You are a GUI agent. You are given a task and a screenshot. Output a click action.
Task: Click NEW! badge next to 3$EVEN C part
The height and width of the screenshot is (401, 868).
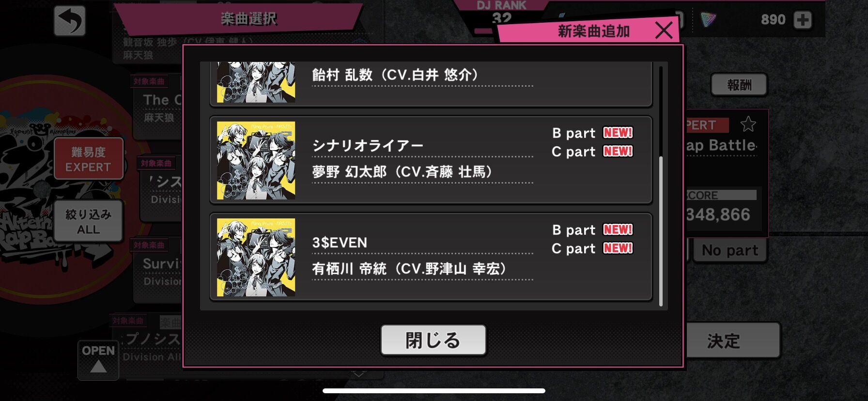coord(618,248)
